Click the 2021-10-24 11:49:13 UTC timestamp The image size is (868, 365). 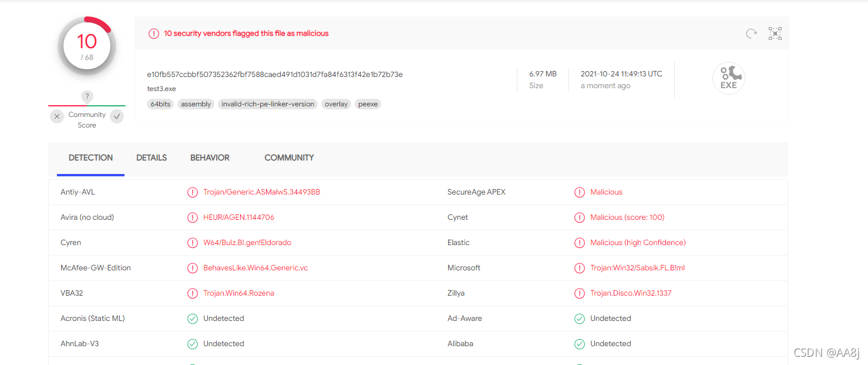tap(621, 74)
